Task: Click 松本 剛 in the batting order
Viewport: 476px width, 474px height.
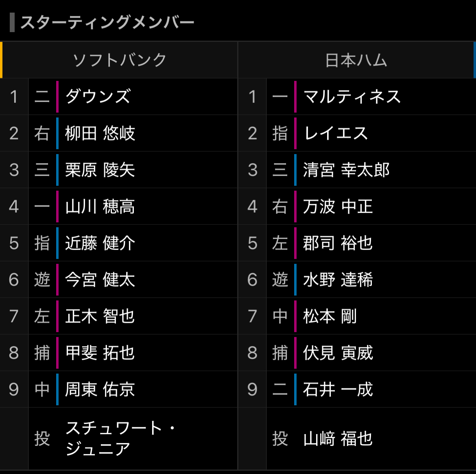Action: 330,316
